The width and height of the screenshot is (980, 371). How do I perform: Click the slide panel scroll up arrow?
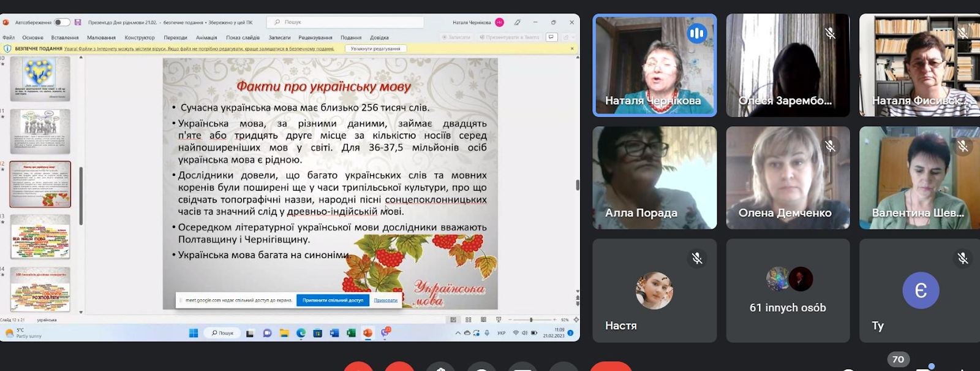pyautogui.click(x=81, y=58)
